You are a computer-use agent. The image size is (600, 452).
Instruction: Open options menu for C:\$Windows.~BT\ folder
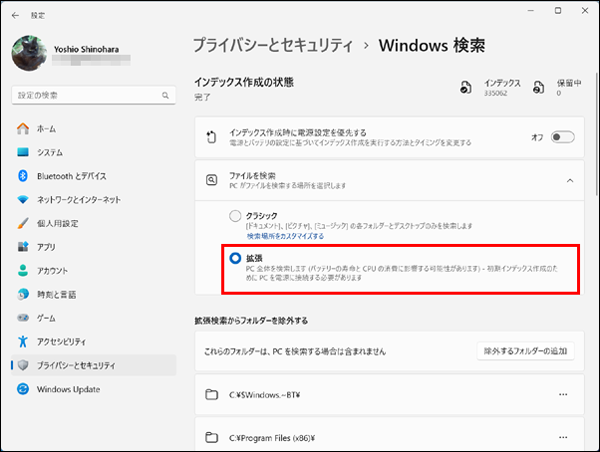pos(564,394)
